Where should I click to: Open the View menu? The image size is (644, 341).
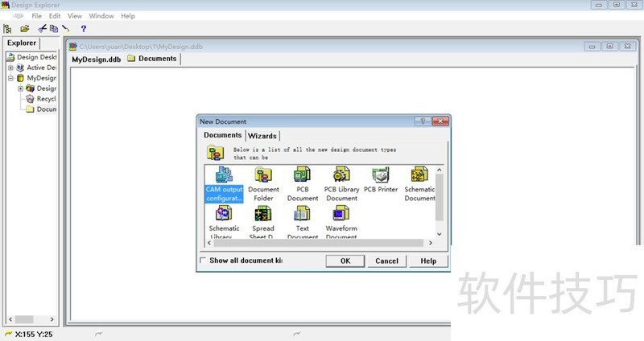tap(75, 16)
